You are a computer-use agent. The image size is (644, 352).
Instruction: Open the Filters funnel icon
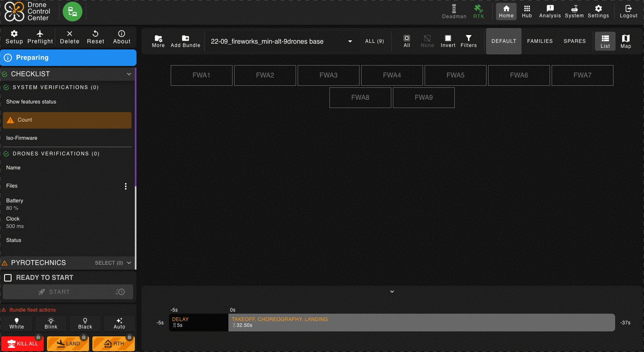click(x=468, y=38)
